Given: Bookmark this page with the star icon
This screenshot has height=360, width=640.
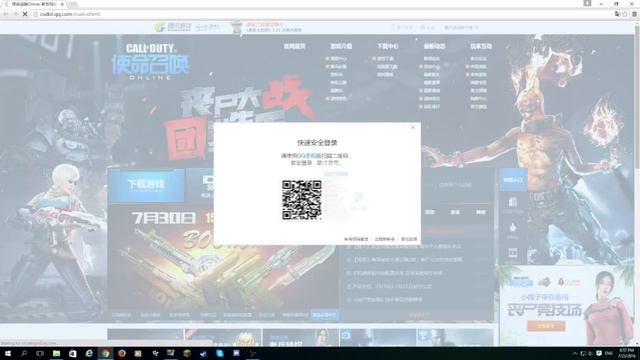Looking at the screenshot, I should tap(624, 14).
